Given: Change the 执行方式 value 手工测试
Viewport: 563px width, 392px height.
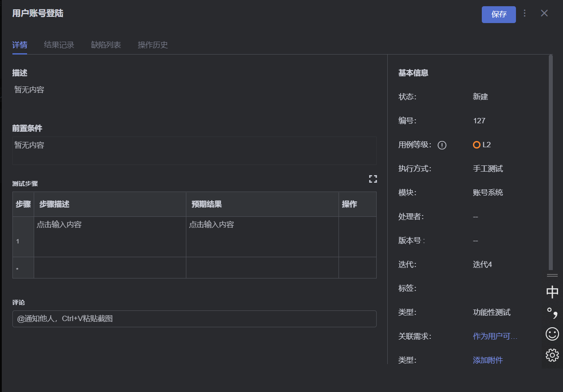Looking at the screenshot, I should click(x=488, y=169).
